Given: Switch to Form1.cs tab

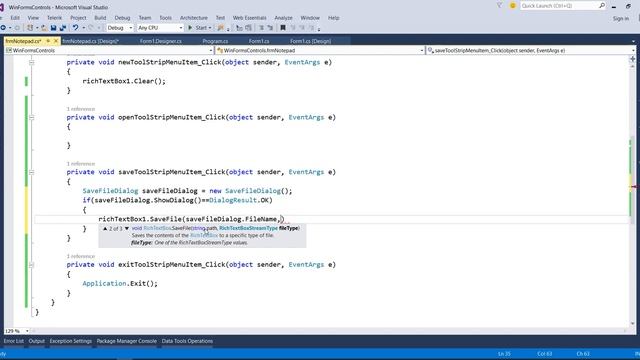Looking at the screenshot, I should coord(259,41).
